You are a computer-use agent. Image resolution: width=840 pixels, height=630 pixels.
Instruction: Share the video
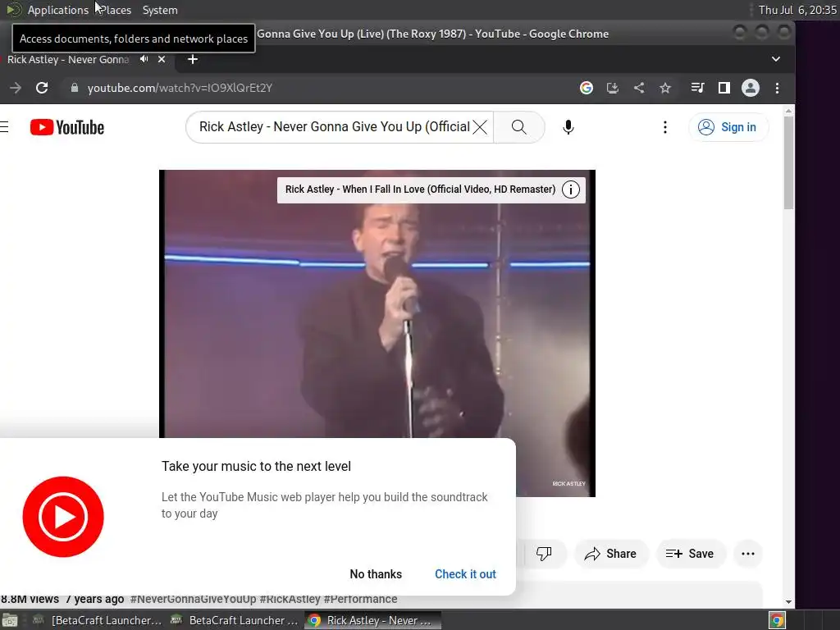[610, 554]
